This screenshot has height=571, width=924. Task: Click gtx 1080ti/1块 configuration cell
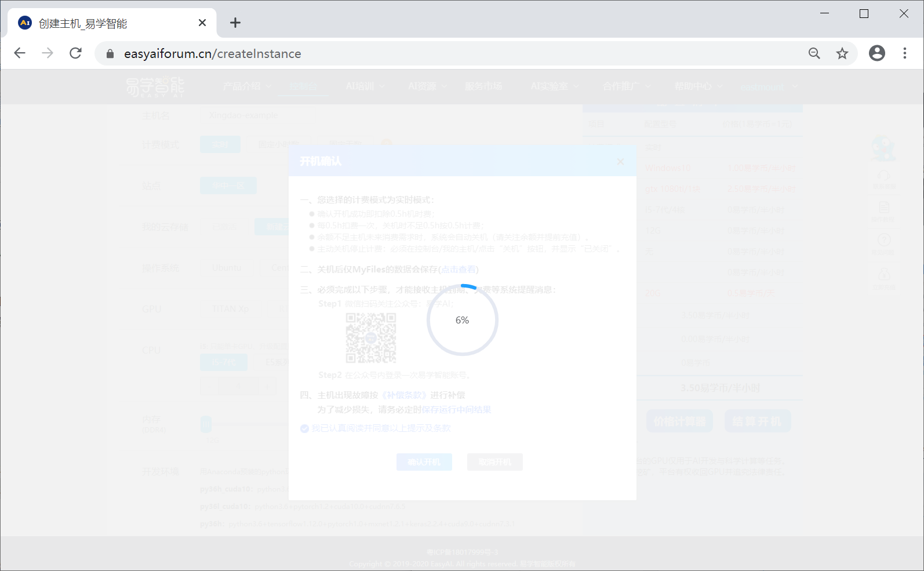click(x=672, y=189)
